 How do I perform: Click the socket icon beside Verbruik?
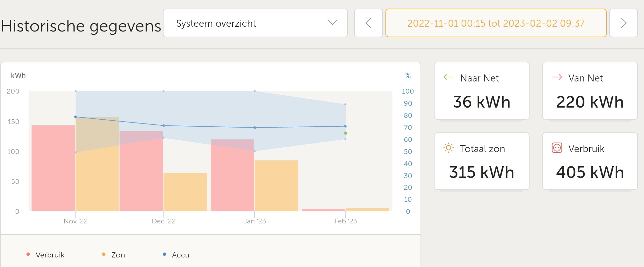pos(557,148)
